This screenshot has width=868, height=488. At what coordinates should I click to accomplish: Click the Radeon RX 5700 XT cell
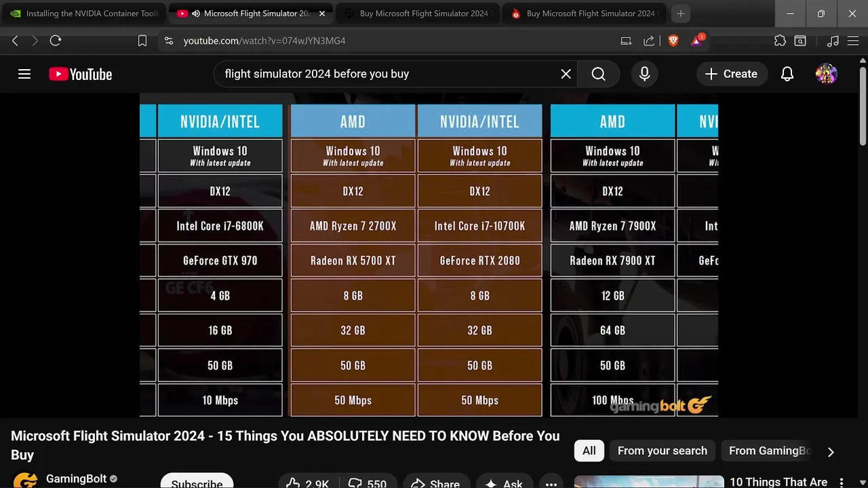click(353, 261)
